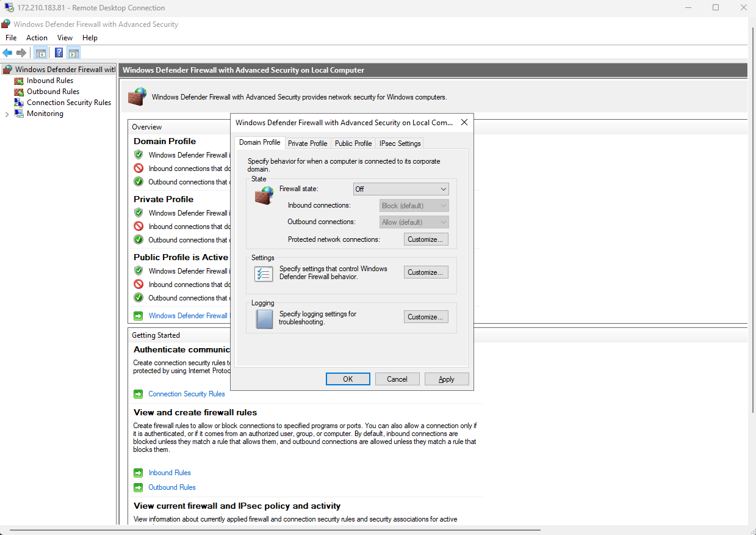The image size is (756, 535).
Task: Open the Connection Security Rules link in Getting Started
Action: 187,394
